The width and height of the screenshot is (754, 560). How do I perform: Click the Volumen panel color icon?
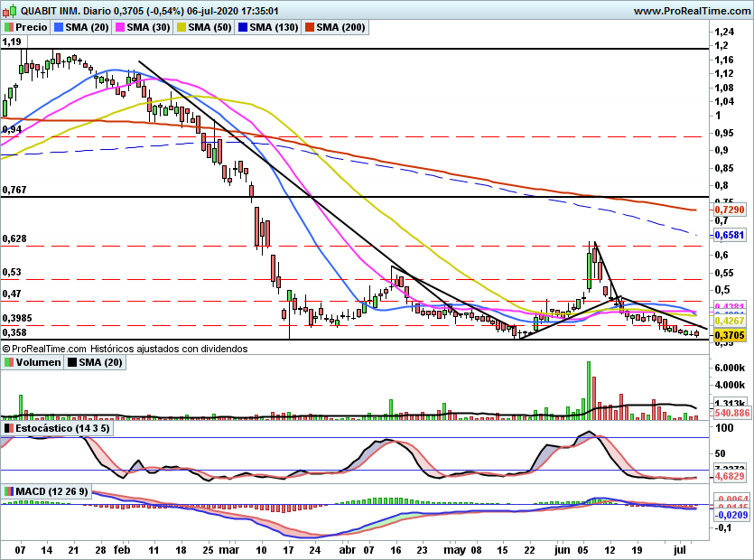click(x=9, y=362)
